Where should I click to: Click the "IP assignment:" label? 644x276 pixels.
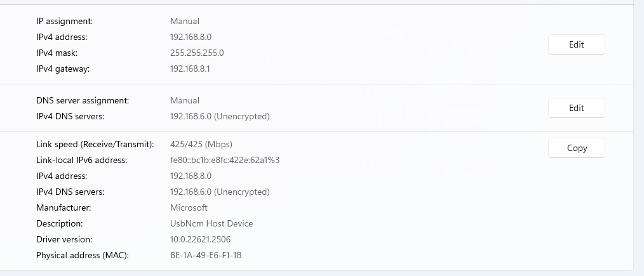(x=64, y=21)
